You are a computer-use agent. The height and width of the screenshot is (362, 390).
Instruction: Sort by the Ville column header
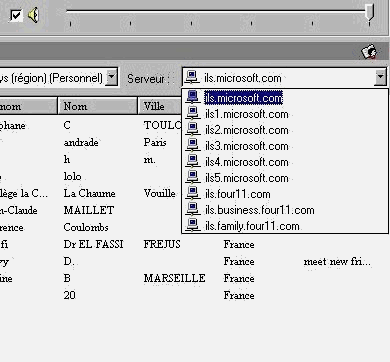pyautogui.click(x=160, y=106)
